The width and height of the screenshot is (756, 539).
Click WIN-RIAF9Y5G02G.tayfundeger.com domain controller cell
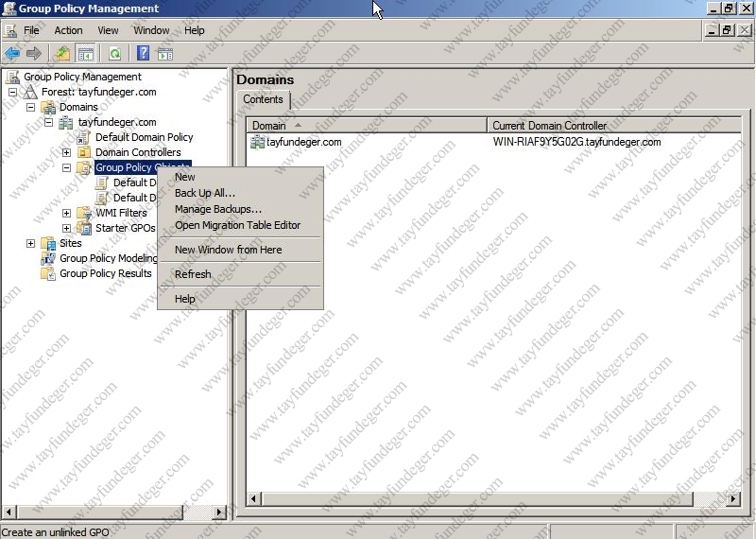(x=576, y=143)
